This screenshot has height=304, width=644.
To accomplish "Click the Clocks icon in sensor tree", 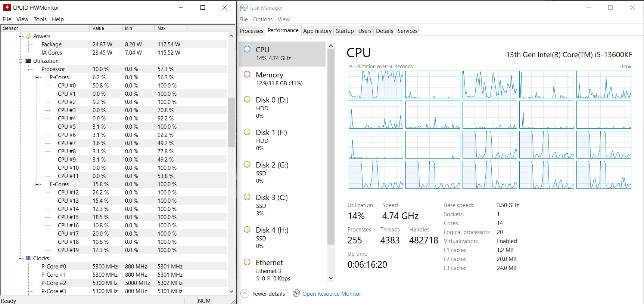I will [x=28, y=258].
